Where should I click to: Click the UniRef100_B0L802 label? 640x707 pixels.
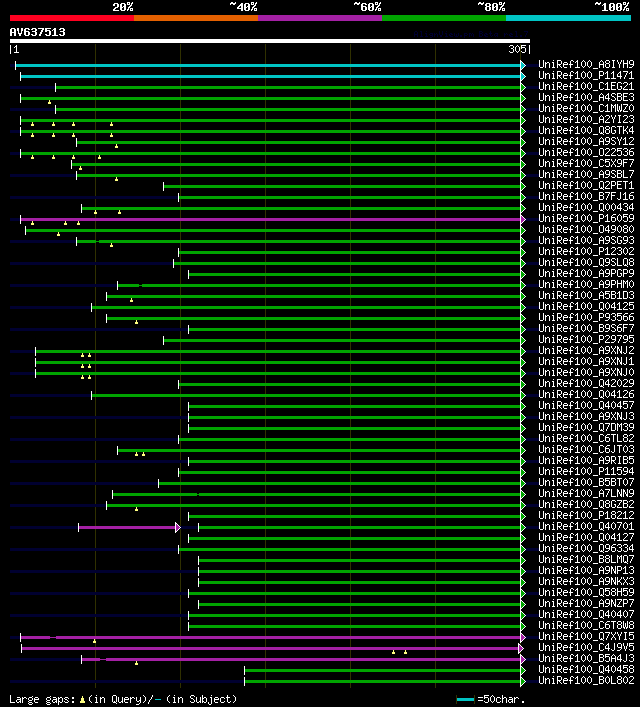(586, 680)
